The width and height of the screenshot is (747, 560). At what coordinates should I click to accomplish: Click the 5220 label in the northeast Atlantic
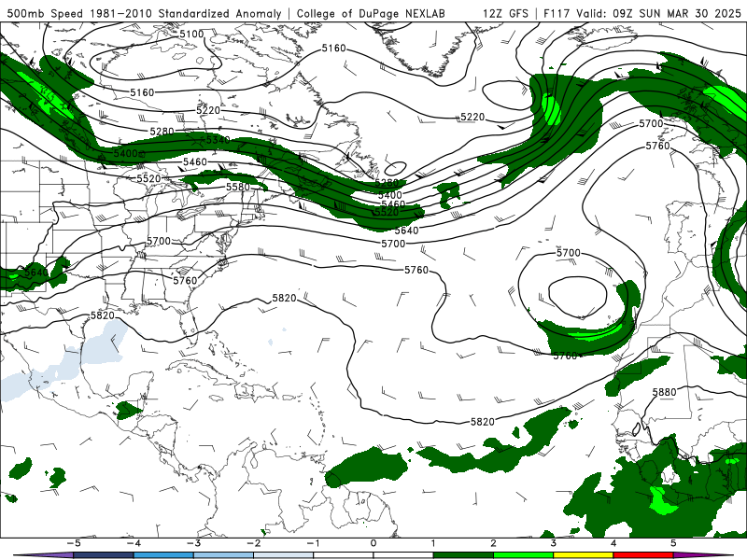(472, 118)
